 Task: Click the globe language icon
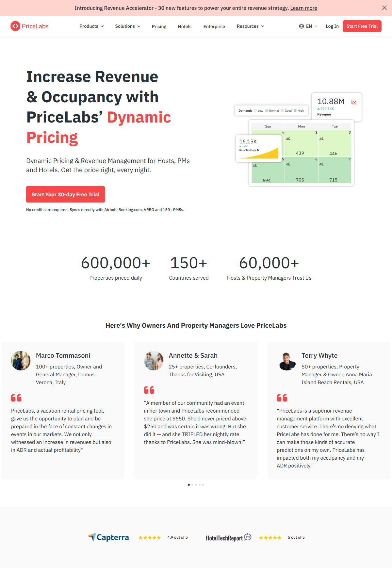click(302, 26)
